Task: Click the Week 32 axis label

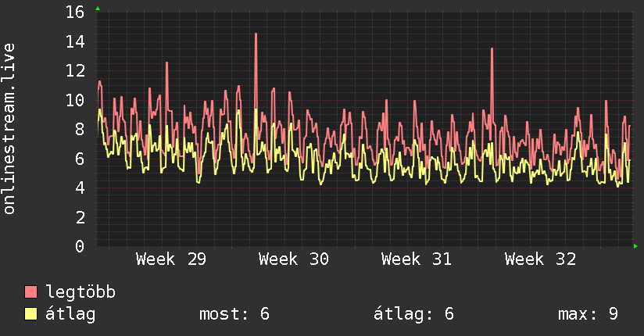Action: pos(540,259)
